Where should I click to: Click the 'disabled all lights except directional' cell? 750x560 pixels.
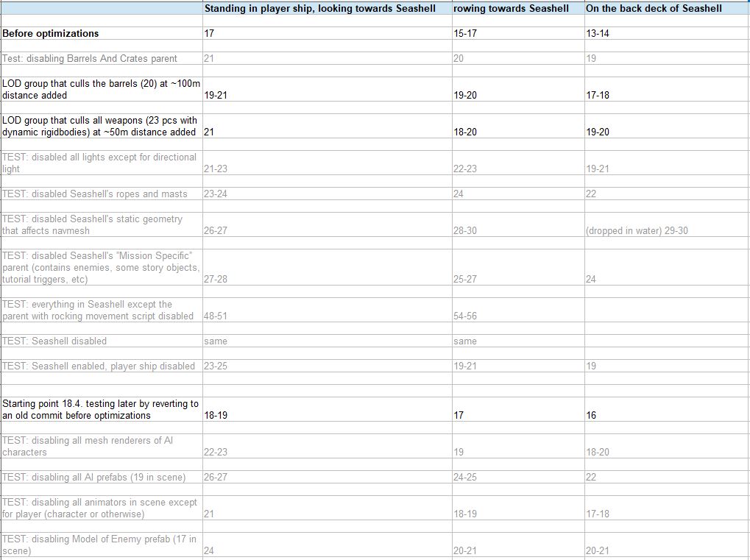[100, 163]
